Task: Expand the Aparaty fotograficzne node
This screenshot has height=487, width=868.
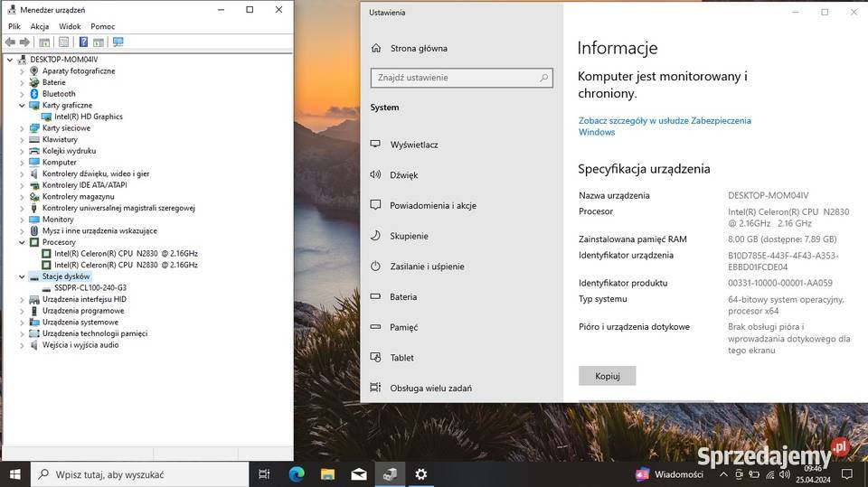Action: pyautogui.click(x=22, y=70)
